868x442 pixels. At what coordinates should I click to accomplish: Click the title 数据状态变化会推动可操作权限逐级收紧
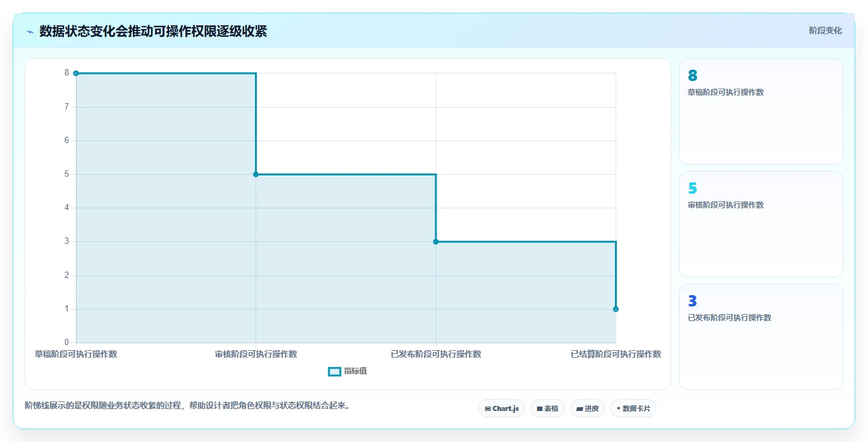153,31
